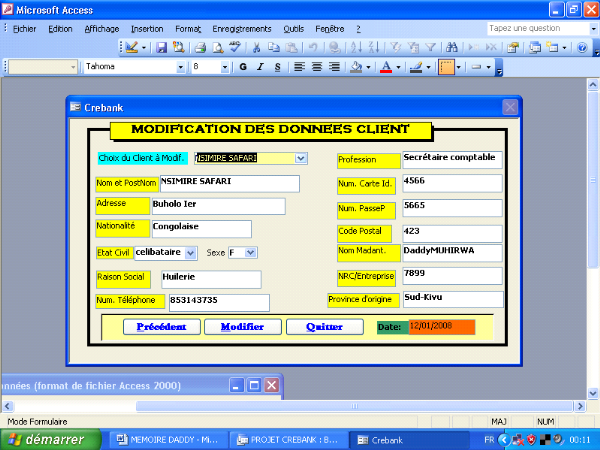Click the File Search icon
The image size is (600, 450).
[179, 47]
